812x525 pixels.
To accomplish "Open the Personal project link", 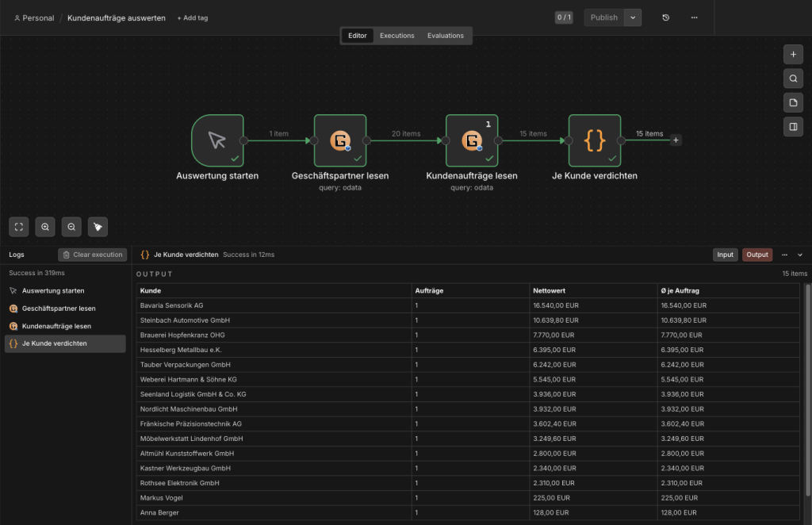I will coord(34,18).
